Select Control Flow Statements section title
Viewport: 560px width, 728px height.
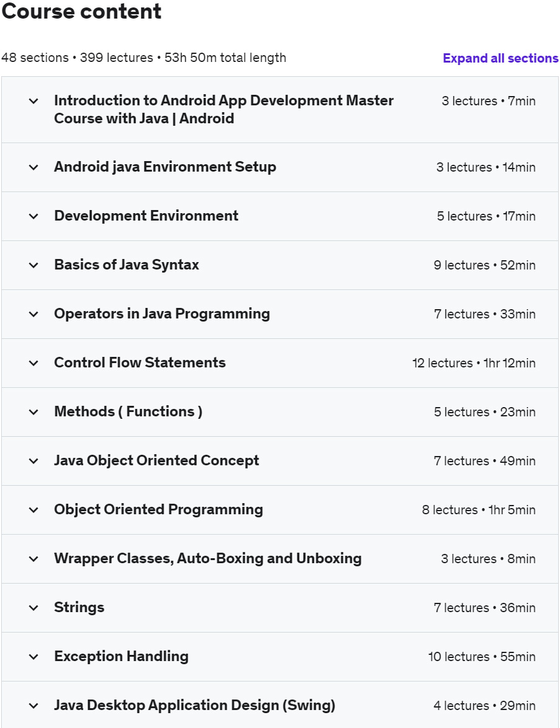coord(140,362)
